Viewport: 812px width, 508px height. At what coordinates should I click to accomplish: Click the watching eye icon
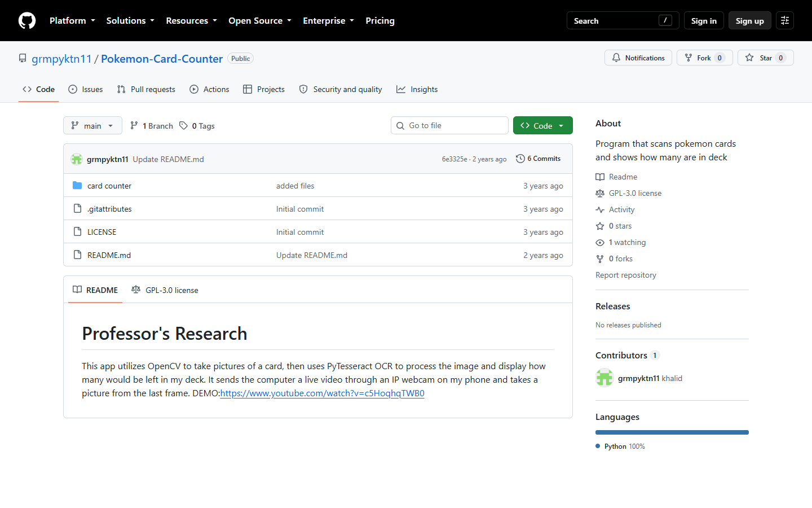(600, 242)
